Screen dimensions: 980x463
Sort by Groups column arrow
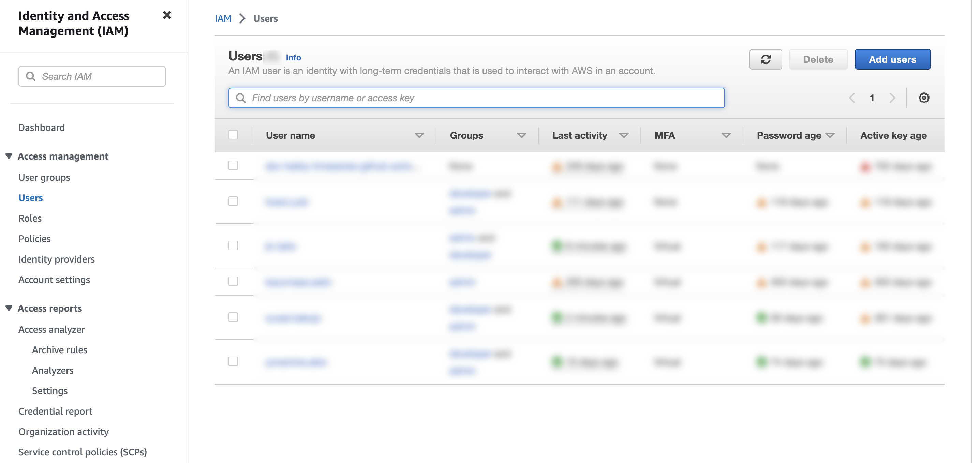pos(522,135)
